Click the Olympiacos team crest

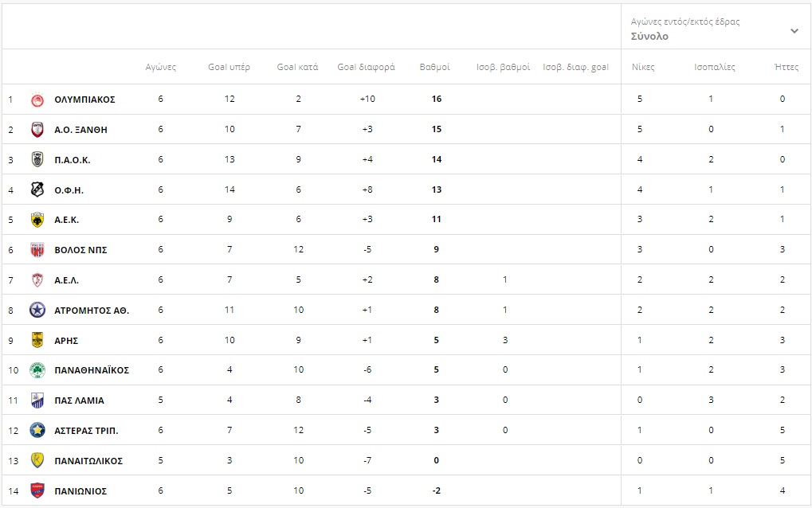37,100
